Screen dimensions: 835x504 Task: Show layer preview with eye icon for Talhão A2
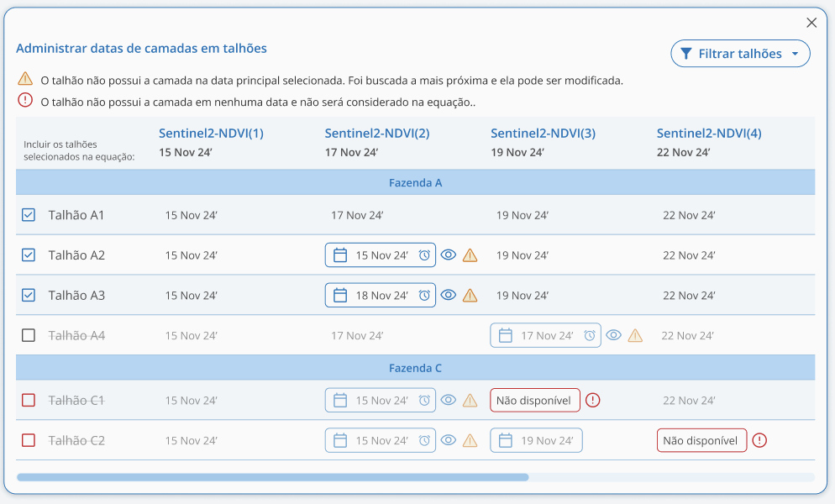coord(449,255)
